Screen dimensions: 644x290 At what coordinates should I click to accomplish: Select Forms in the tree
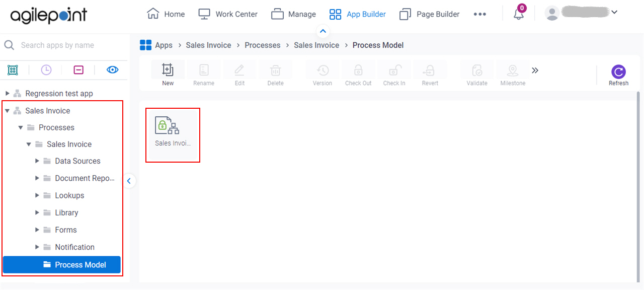coord(66,230)
